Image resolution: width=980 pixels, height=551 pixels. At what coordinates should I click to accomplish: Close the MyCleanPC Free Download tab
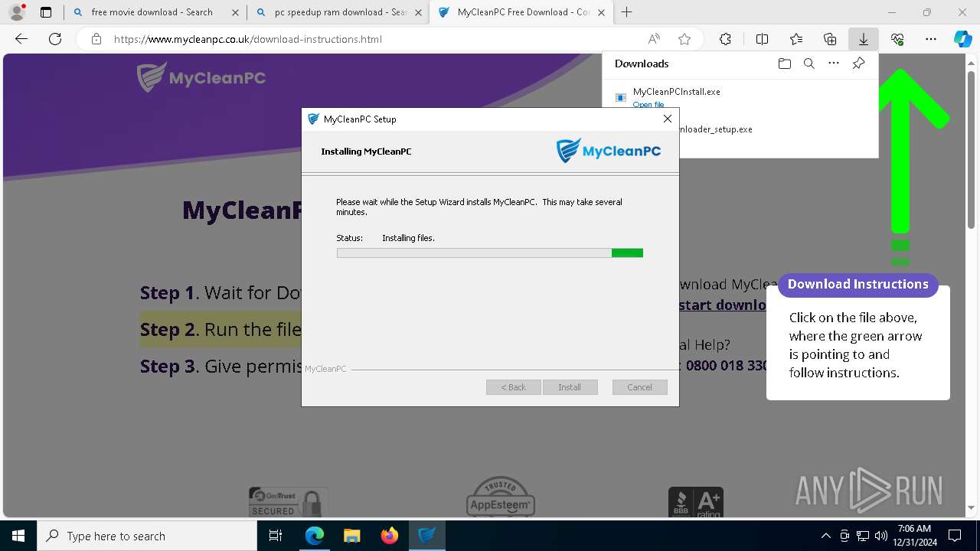click(601, 12)
